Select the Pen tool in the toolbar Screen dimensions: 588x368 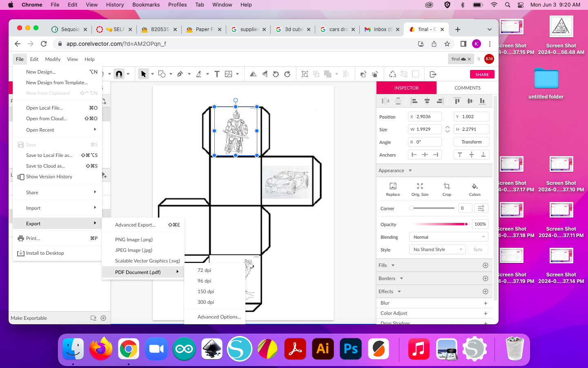[x=180, y=74]
